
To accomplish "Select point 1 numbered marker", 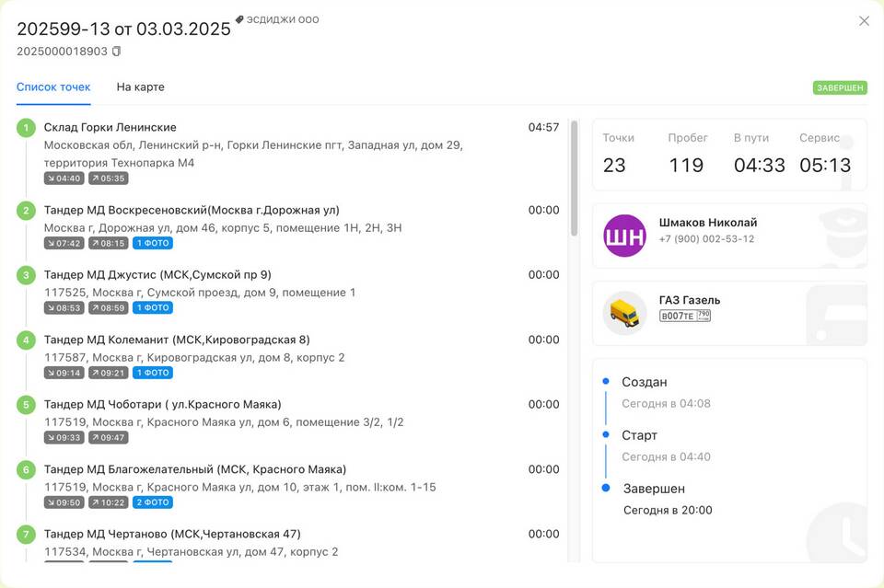I will tap(26, 128).
